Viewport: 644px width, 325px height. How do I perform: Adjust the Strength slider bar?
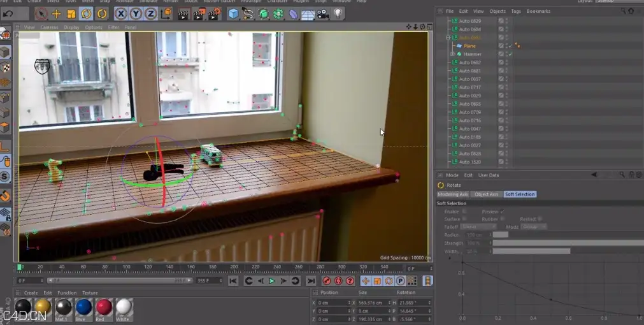pos(568,243)
